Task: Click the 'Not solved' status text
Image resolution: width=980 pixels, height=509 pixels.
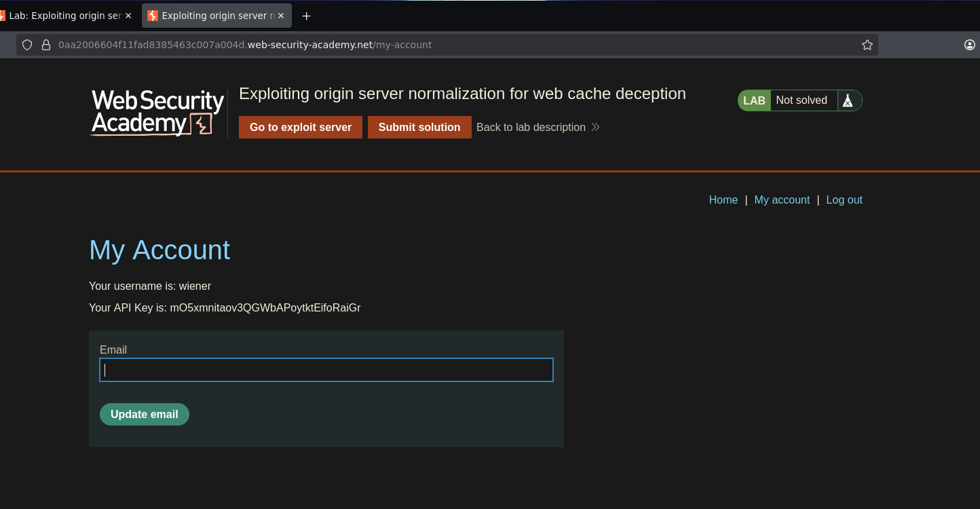Action: (802, 100)
